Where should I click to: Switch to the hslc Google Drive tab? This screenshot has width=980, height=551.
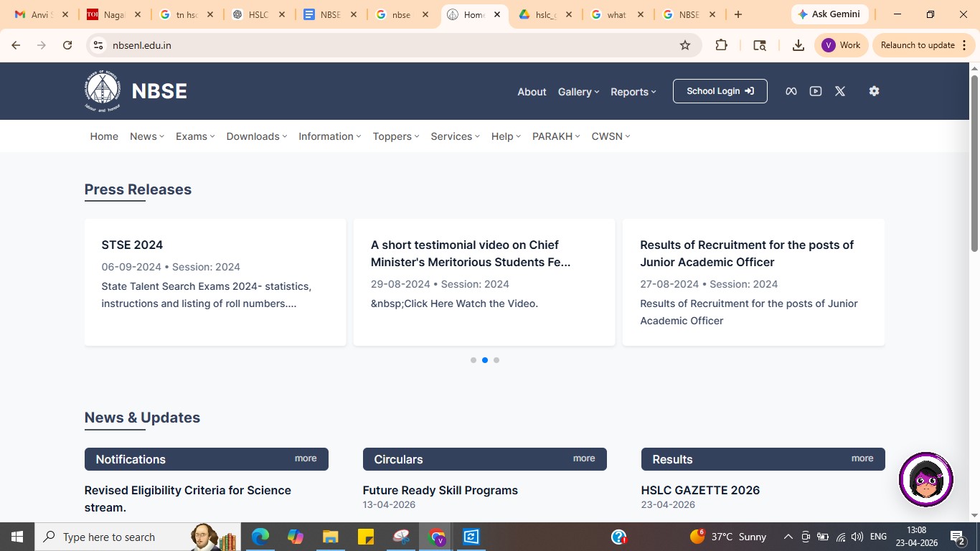pyautogui.click(x=544, y=14)
